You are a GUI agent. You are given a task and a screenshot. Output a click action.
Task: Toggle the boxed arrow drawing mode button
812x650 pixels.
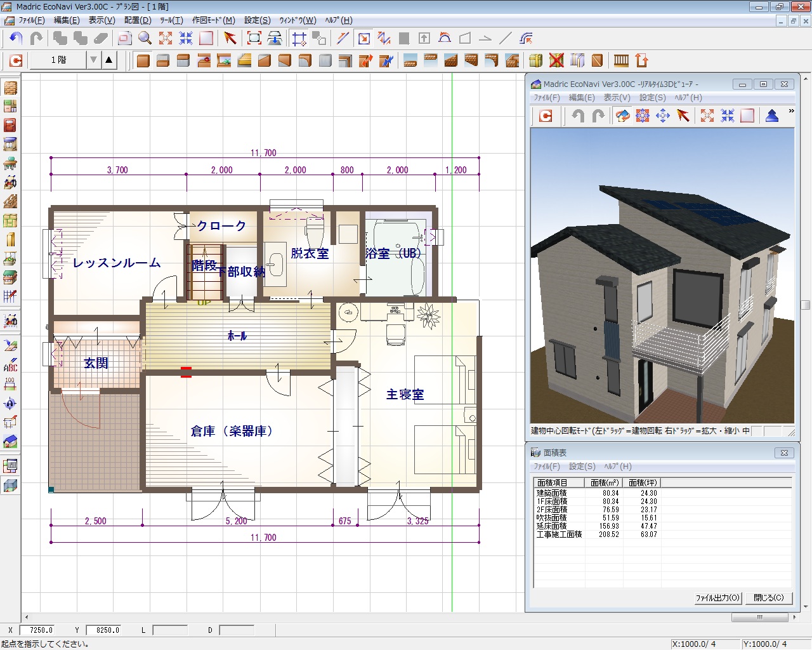[x=364, y=39]
